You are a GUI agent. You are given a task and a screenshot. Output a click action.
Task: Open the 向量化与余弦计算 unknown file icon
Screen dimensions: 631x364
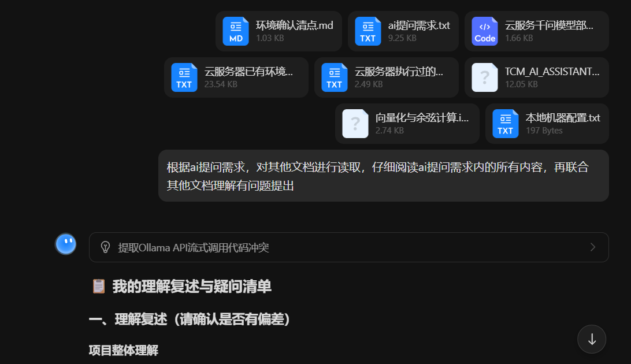click(355, 124)
